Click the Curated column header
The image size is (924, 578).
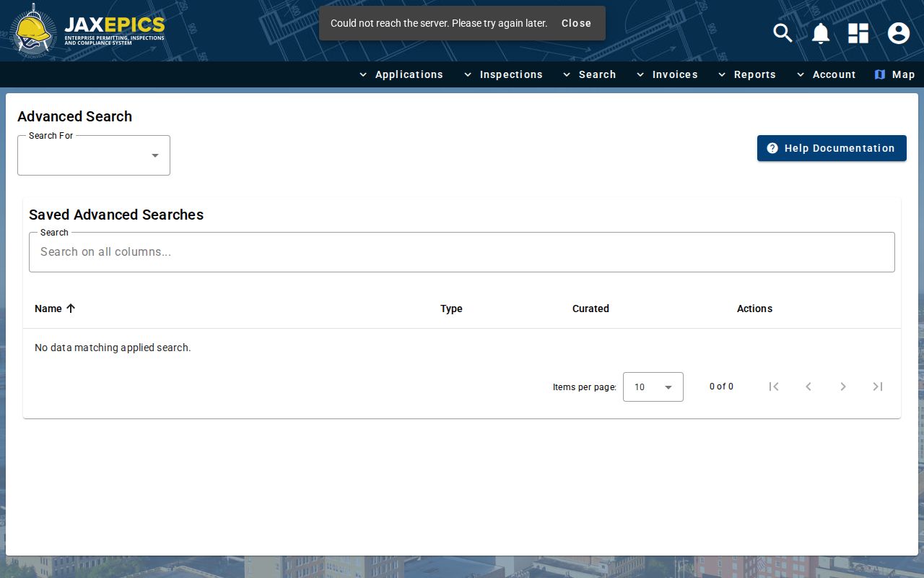590,309
